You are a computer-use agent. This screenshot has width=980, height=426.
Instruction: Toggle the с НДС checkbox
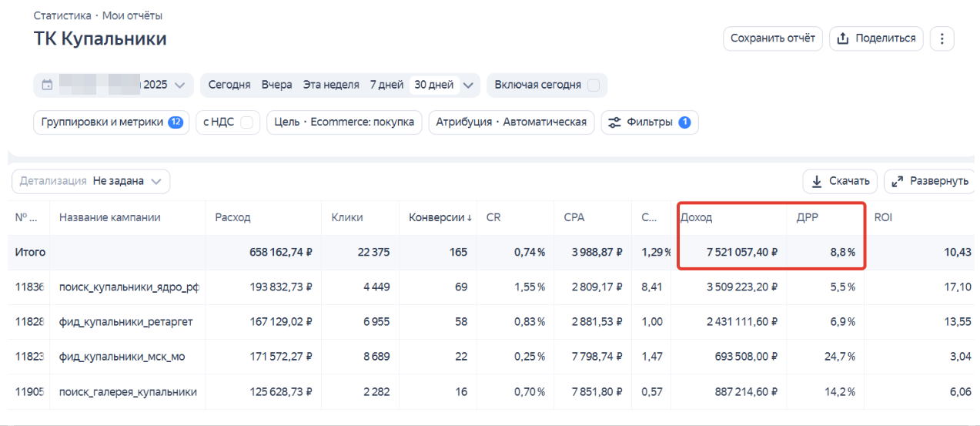[x=247, y=122]
